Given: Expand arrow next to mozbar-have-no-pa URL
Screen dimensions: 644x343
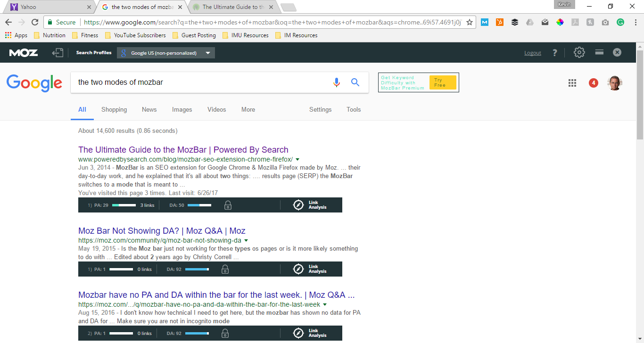Looking at the screenshot, I should (325, 305).
